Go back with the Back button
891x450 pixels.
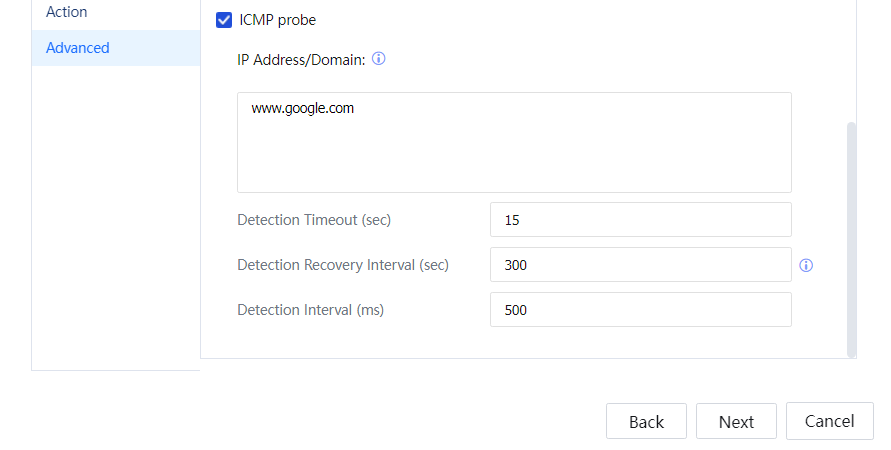coord(646,421)
